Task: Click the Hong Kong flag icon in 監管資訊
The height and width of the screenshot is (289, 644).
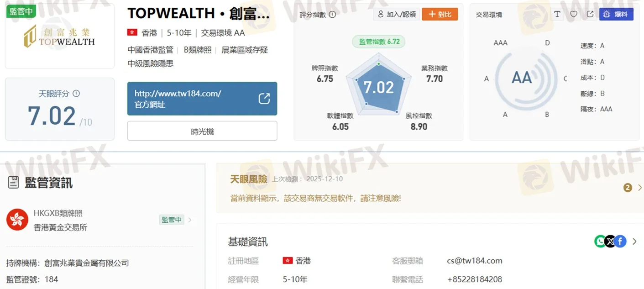Action: pyautogui.click(x=17, y=219)
